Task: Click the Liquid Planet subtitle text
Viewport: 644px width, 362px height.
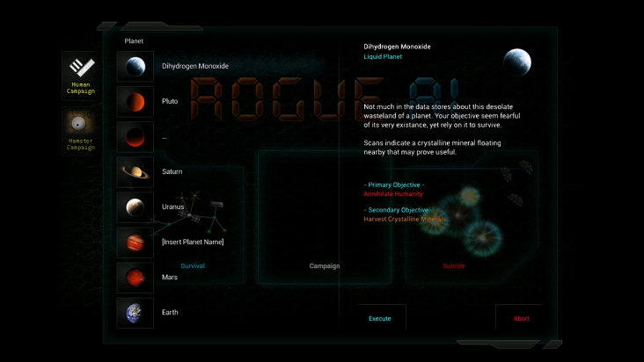Action: [x=383, y=56]
